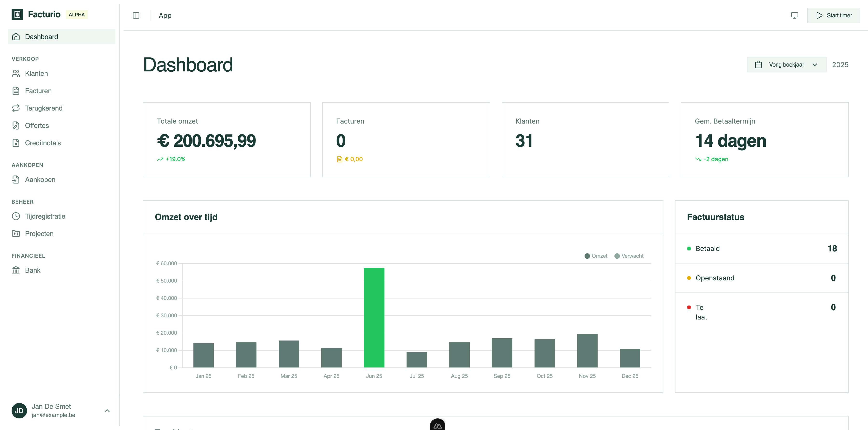Click the Projecten folder icon
This screenshot has height=430, width=868.
coord(16,234)
